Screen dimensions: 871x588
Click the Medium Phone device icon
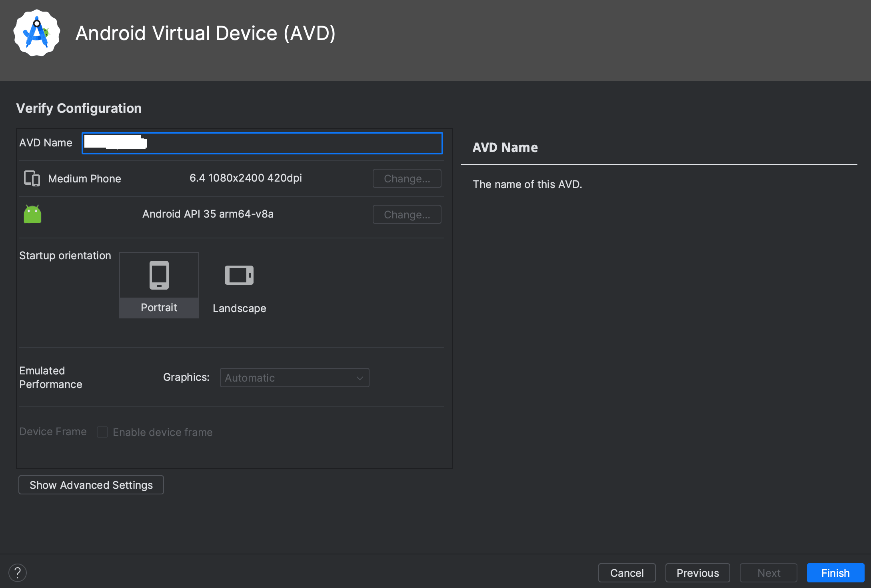click(32, 178)
